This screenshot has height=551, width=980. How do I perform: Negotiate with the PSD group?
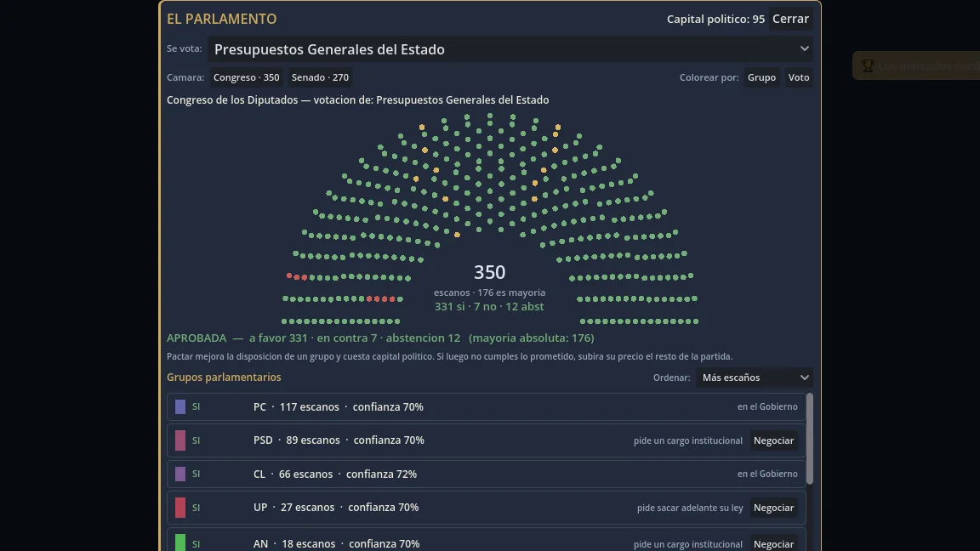(773, 440)
